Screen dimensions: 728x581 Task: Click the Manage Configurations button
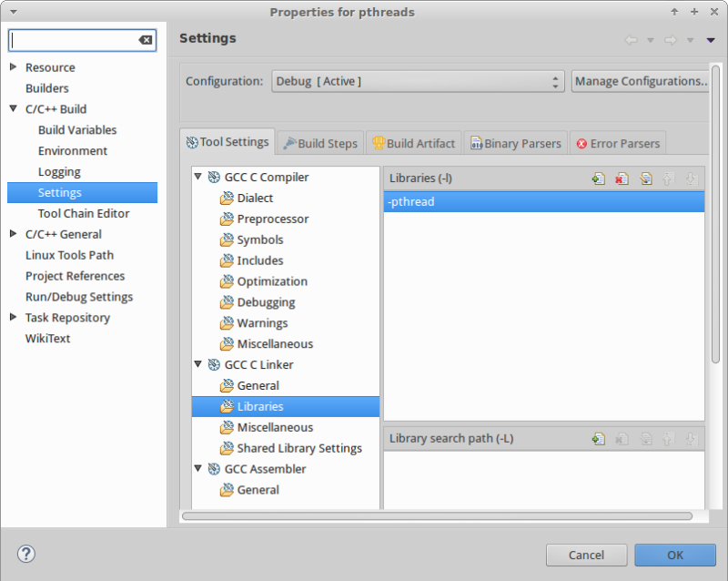(x=642, y=81)
